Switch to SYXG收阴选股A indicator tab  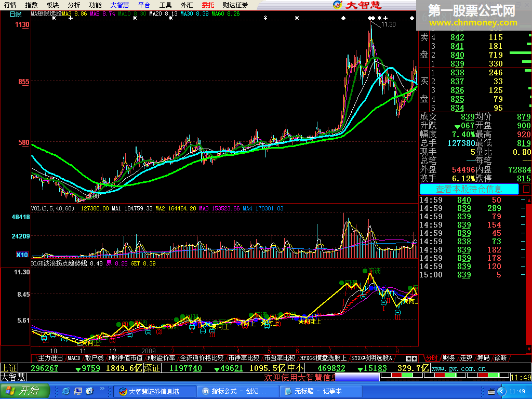tap(371, 358)
